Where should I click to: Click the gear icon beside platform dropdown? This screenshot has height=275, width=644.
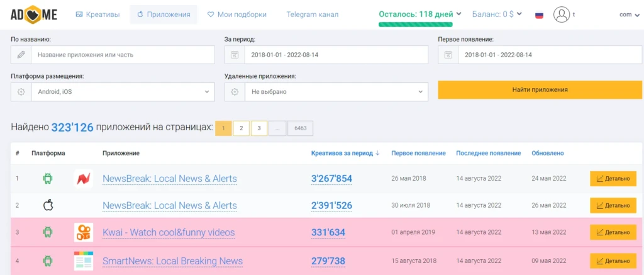(21, 92)
